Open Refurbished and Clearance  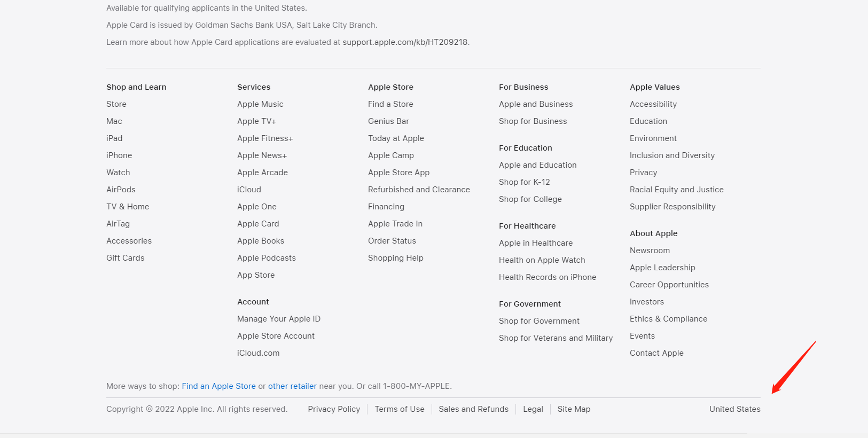coord(419,190)
